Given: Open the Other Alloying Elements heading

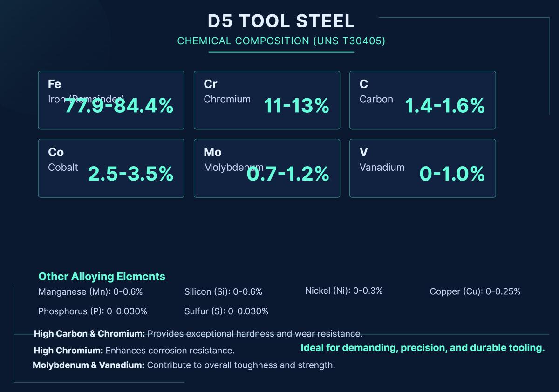Looking at the screenshot, I should click(102, 276).
